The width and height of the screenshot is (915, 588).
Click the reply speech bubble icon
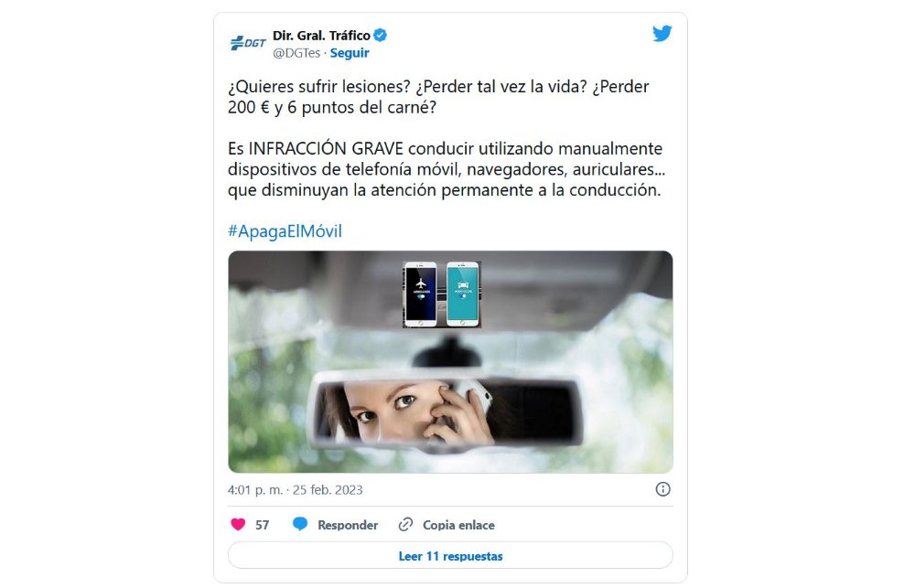pos(300,524)
